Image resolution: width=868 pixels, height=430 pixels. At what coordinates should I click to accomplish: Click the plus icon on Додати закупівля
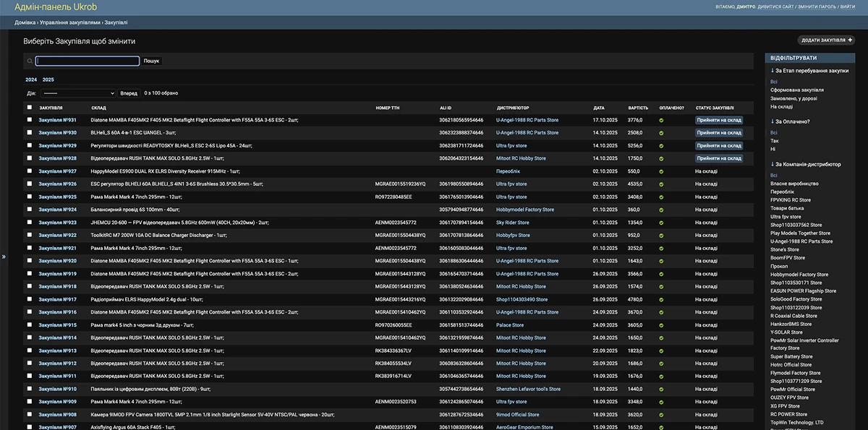coord(850,40)
